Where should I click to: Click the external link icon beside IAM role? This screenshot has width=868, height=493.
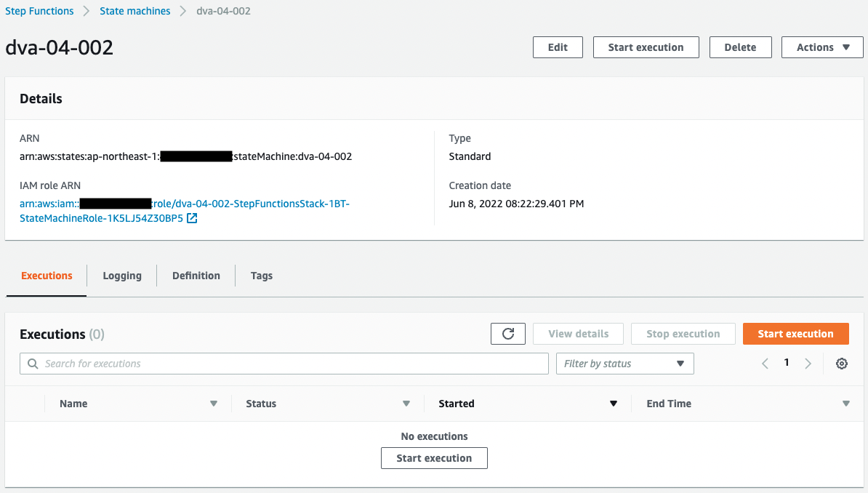pyautogui.click(x=192, y=218)
